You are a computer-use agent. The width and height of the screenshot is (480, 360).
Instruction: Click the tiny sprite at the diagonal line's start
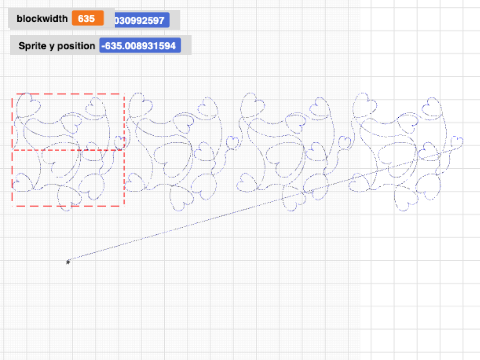[68, 262]
